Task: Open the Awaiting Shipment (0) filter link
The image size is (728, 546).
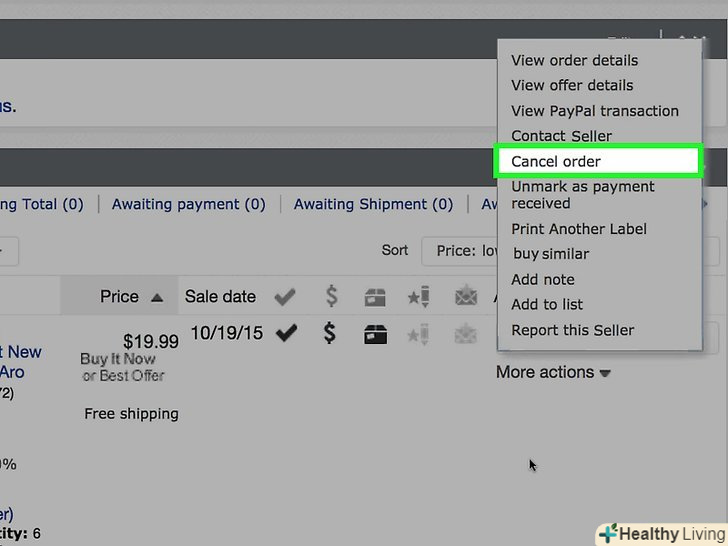Action: click(x=373, y=204)
